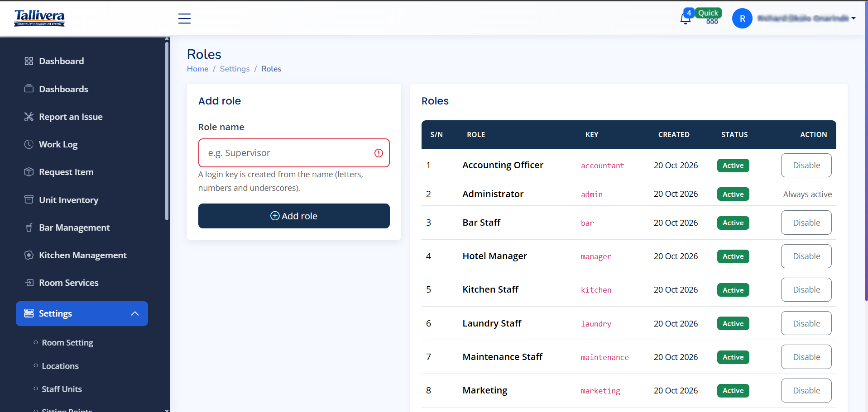Submit the Add role button

[x=294, y=216]
